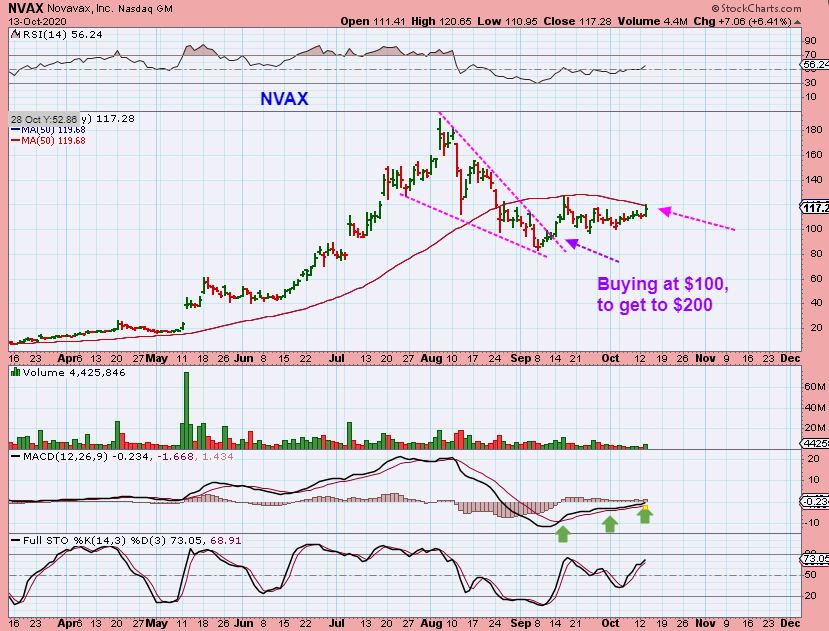The height and width of the screenshot is (631, 829).
Task: Click the 'High 120.65' header value
Action: point(441,22)
